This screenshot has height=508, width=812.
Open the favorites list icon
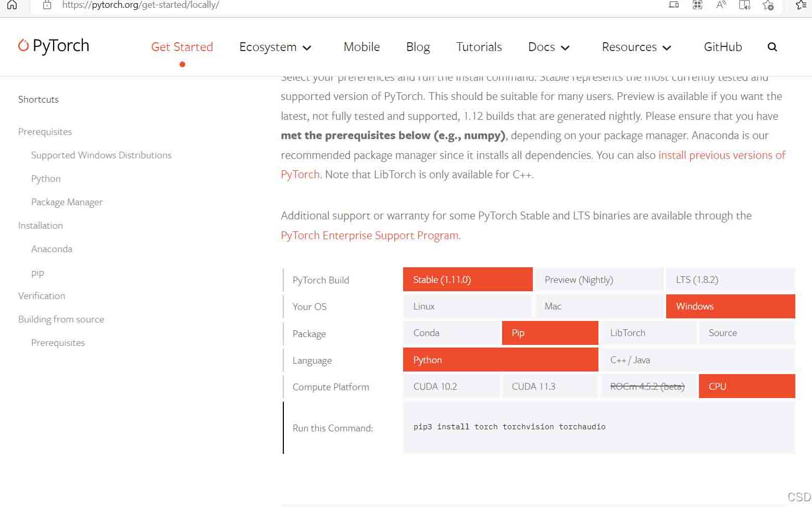(801, 5)
